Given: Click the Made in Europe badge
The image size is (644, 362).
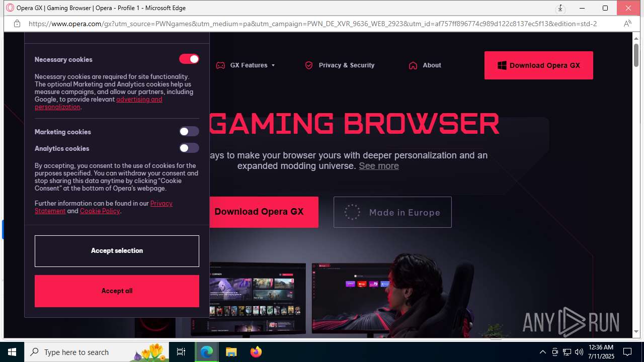Looking at the screenshot, I should 392,212.
